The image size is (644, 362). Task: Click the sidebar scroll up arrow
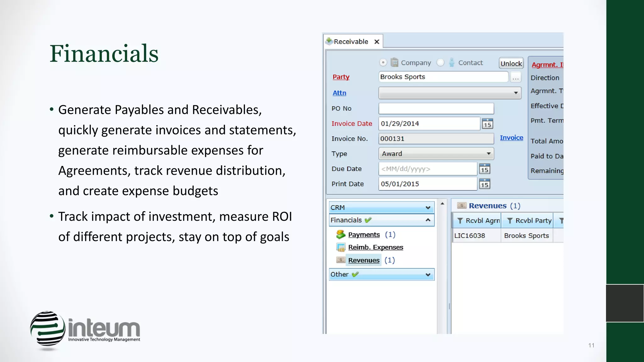click(x=442, y=204)
